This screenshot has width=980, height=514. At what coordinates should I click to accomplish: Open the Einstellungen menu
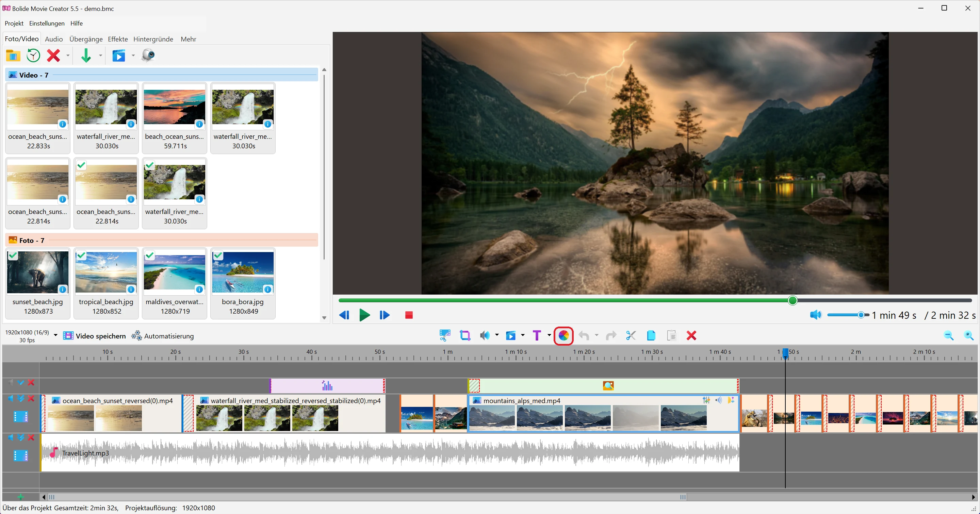pos(47,23)
